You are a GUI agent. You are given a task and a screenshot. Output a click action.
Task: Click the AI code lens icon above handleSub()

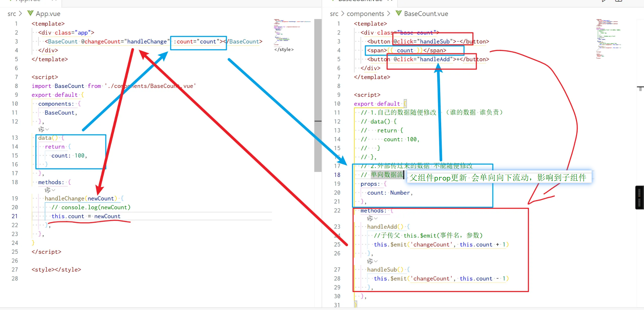coord(370,261)
